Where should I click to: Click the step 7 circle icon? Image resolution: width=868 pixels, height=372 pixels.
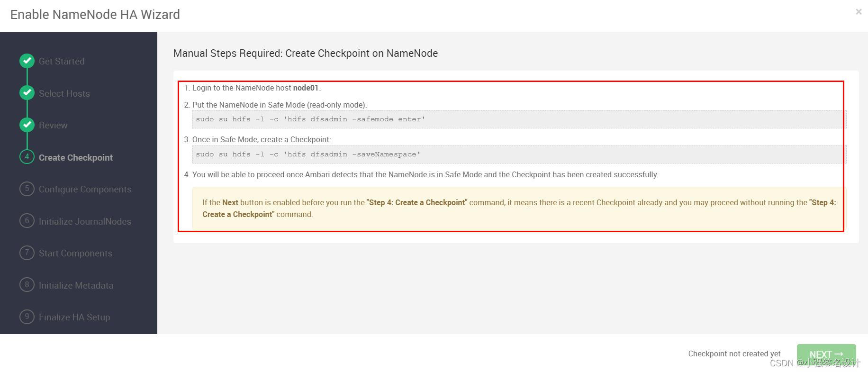27,253
